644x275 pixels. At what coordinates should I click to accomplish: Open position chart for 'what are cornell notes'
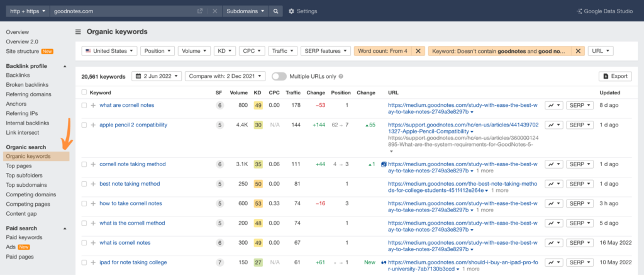(553, 105)
